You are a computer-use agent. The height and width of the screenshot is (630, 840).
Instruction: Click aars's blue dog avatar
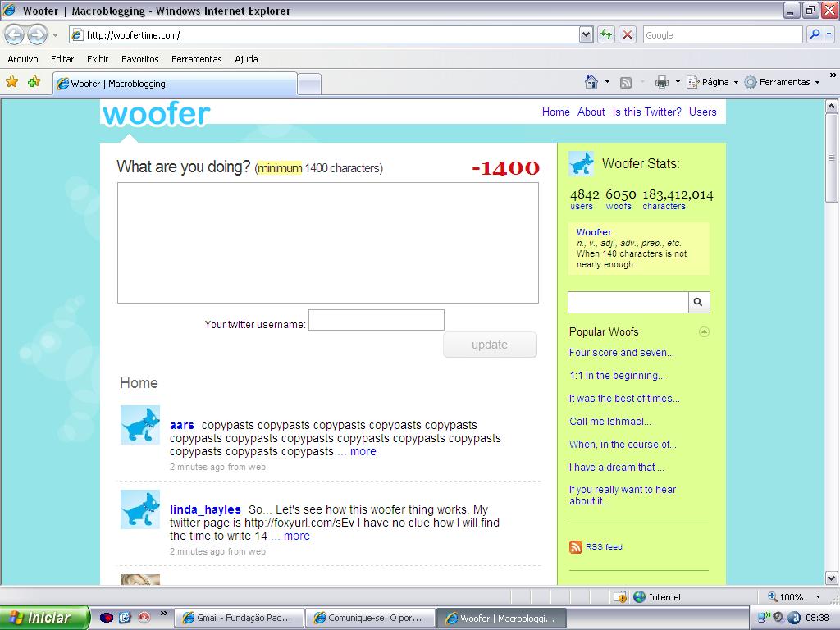coord(140,425)
